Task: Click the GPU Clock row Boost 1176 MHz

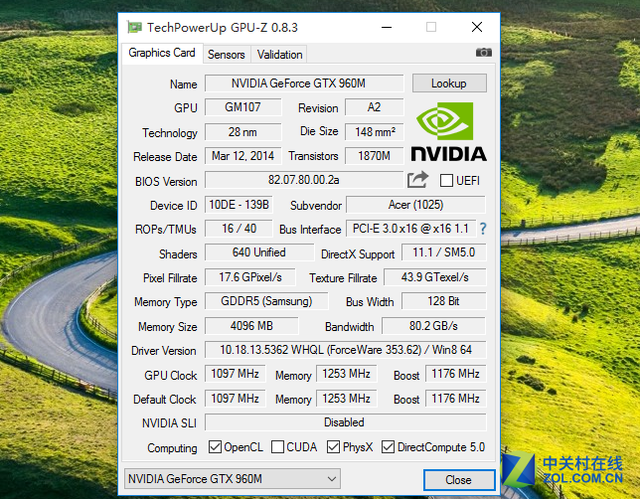Action: pos(456,374)
